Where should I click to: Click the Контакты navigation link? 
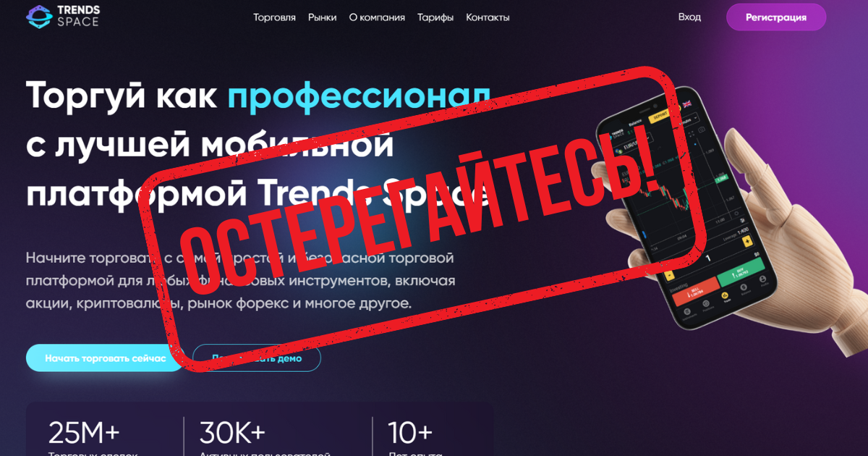tap(488, 17)
